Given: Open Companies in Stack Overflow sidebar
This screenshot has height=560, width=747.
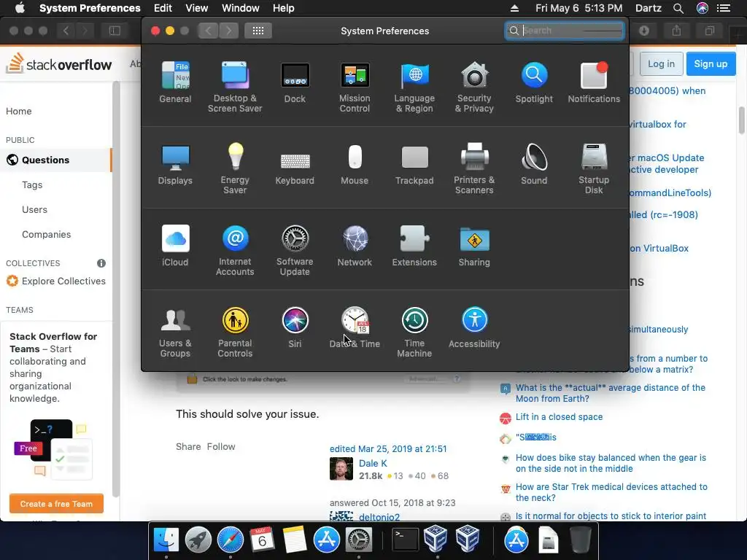Looking at the screenshot, I should (46, 234).
